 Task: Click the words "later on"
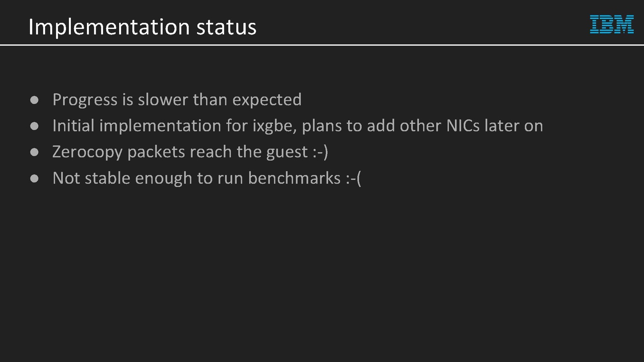pos(514,126)
